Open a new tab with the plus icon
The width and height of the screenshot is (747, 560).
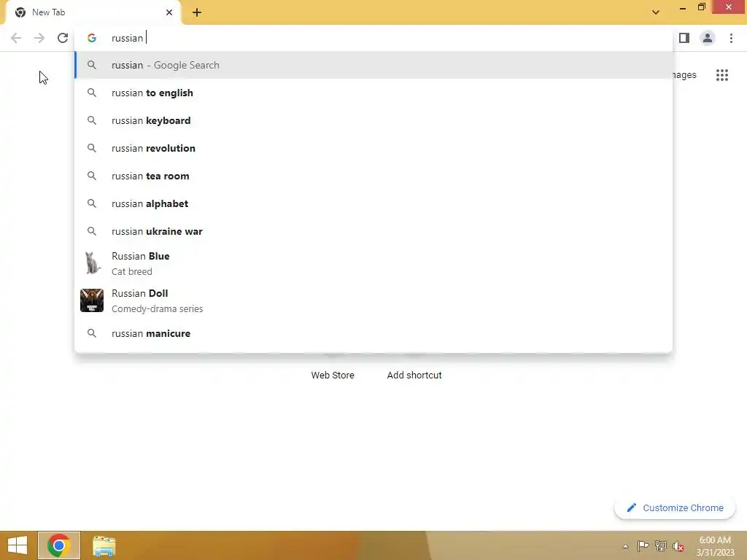[197, 12]
